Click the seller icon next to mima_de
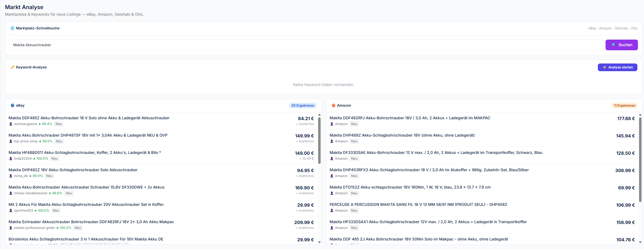 click(x=11, y=176)
